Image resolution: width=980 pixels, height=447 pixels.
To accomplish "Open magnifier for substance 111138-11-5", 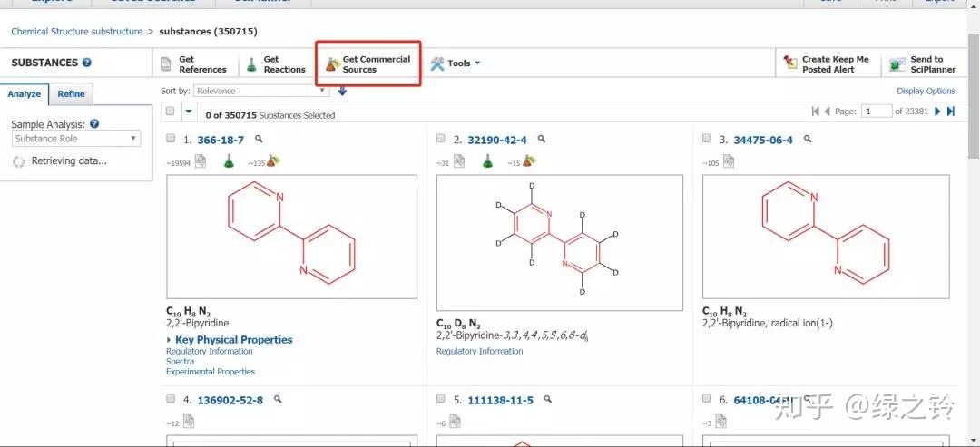I will coord(548,399).
